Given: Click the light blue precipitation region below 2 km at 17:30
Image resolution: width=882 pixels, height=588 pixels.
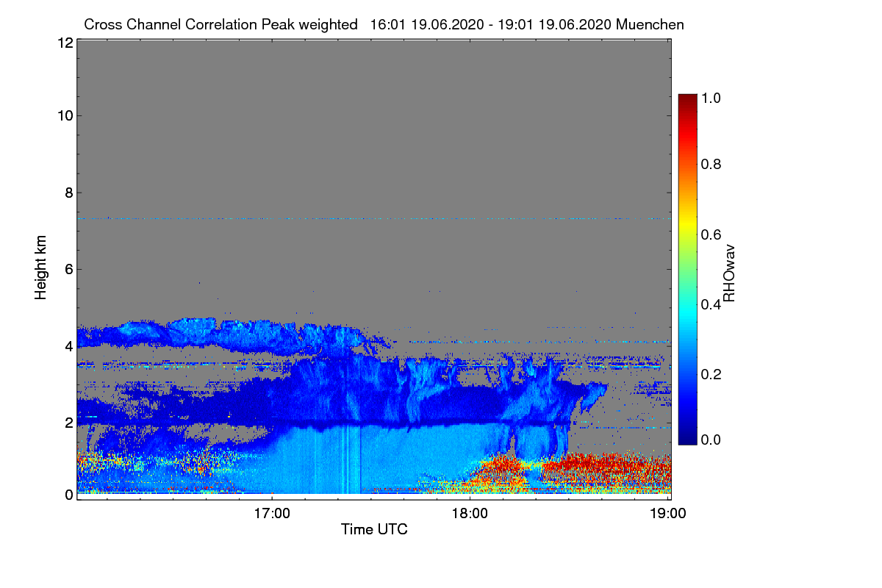Looking at the screenshot, I should coord(371,459).
